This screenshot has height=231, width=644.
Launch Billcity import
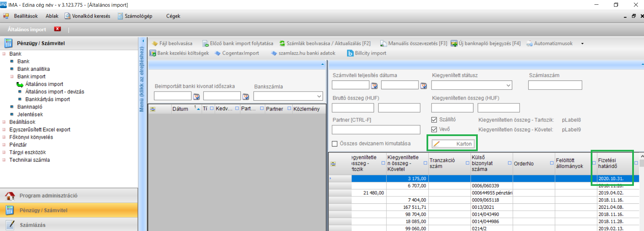350,53
